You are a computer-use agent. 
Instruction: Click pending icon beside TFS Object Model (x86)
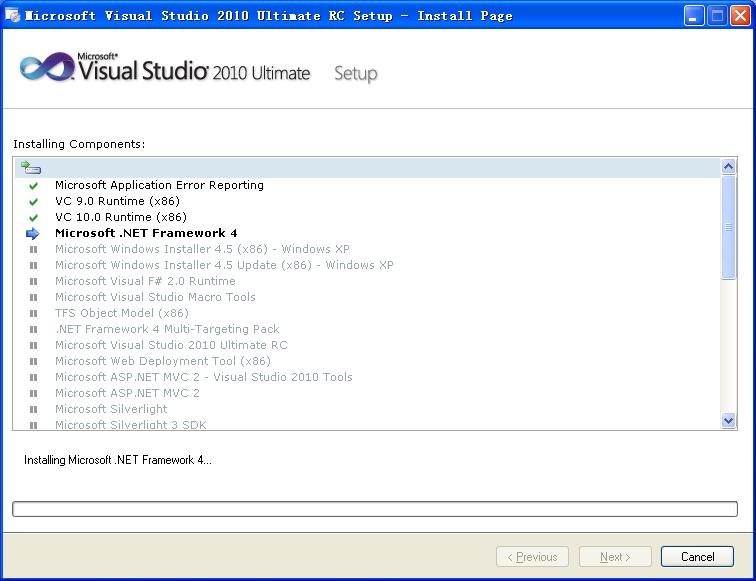[33, 313]
